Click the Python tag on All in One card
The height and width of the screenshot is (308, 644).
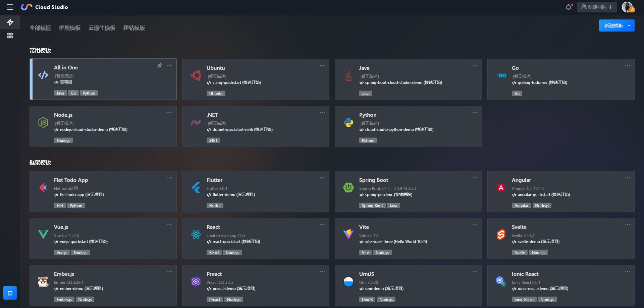(89, 93)
